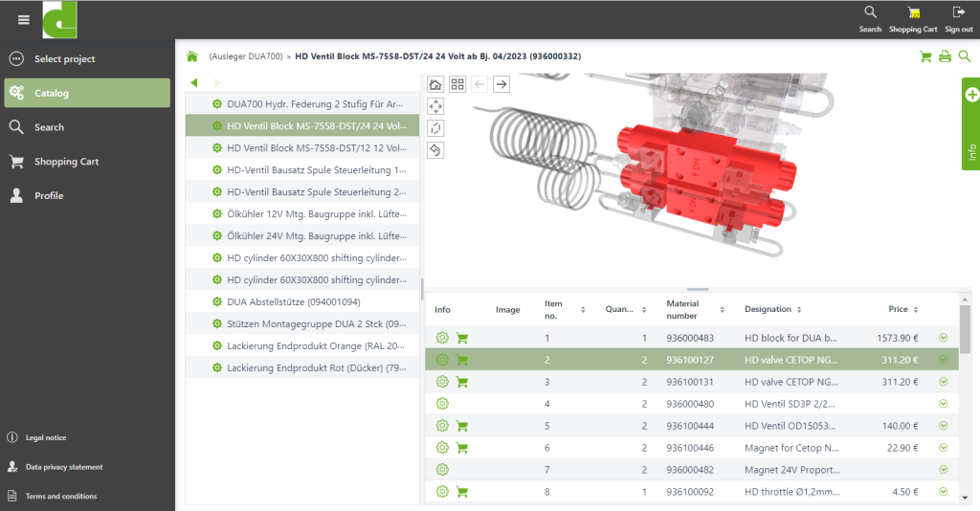Expand details for item 936000483 row
Image resolution: width=980 pixels, height=511 pixels.
click(x=944, y=338)
